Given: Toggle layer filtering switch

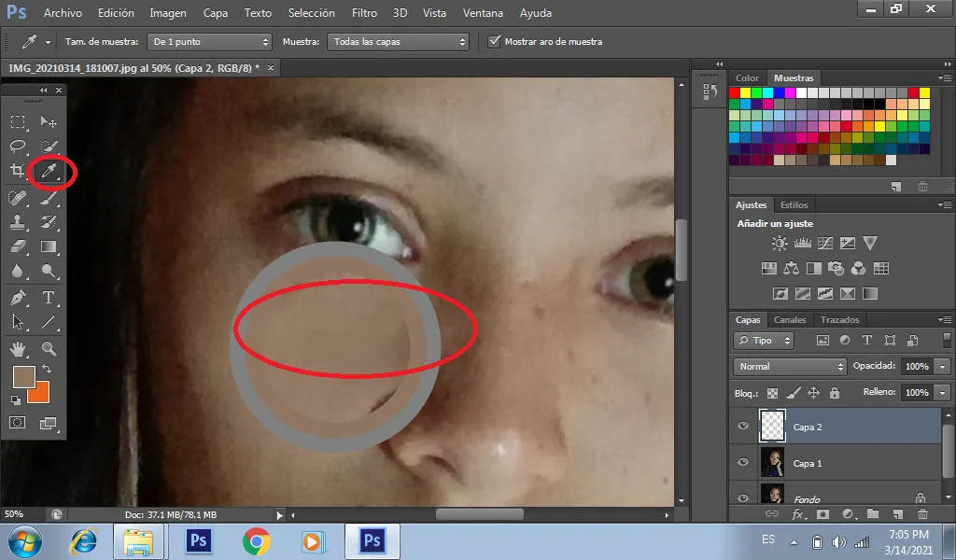Looking at the screenshot, I should pos(947,340).
